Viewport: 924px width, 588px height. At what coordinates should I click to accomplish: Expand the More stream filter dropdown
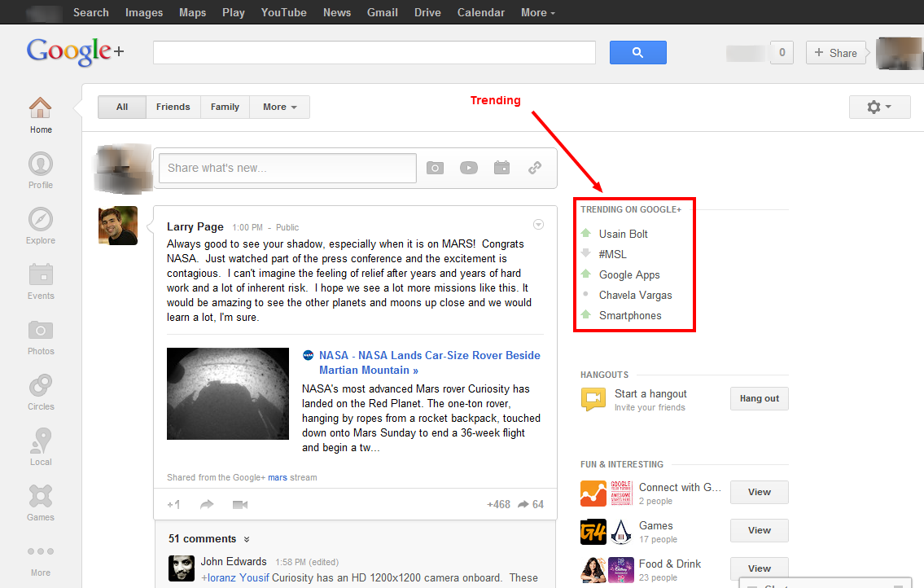[x=279, y=107]
